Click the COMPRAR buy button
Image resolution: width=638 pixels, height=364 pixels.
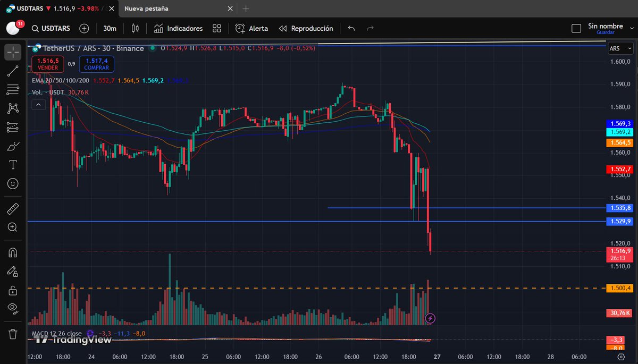click(96, 64)
